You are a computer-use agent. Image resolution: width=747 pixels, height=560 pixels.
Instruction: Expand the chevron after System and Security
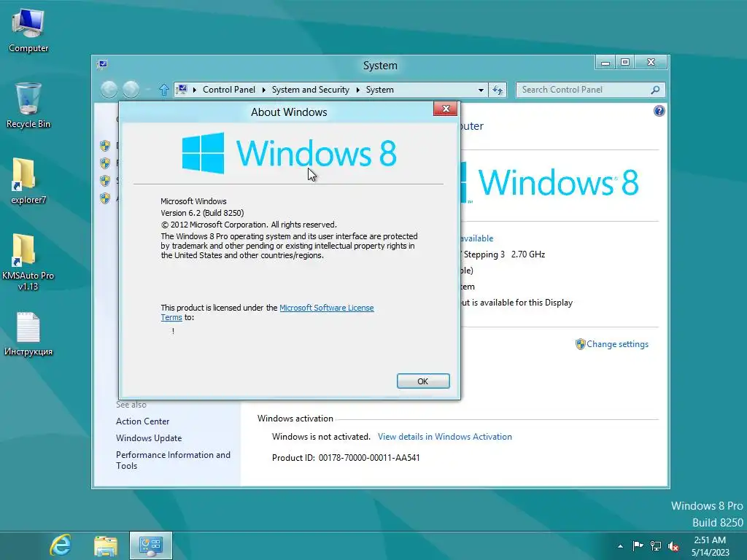click(x=357, y=90)
